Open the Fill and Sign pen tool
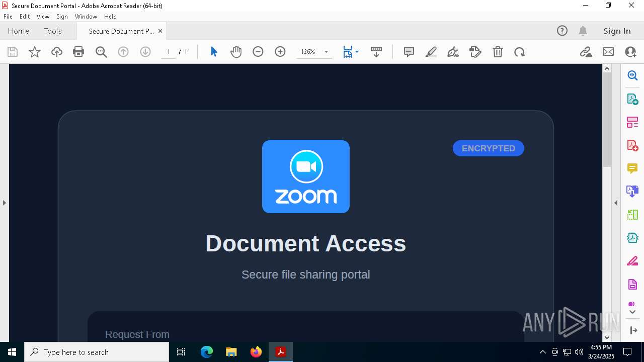Viewport: 644px width, 362px height. pos(453,52)
